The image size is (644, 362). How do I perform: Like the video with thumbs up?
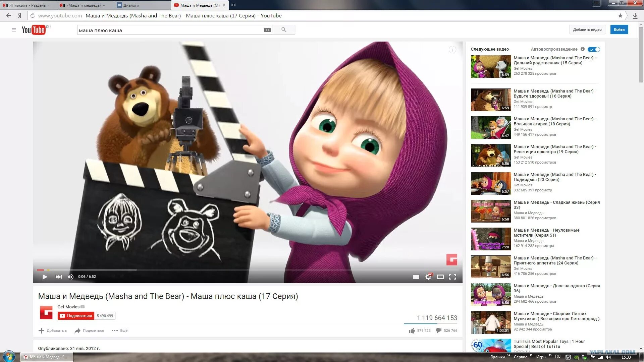pyautogui.click(x=412, y=331)
